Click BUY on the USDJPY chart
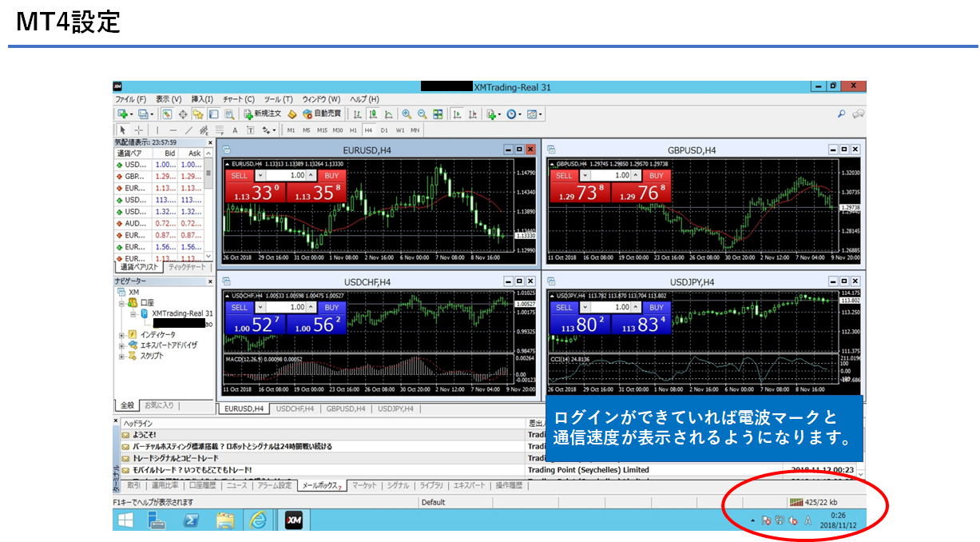Image resolution: width=980 pixels, height=542 pixels. point(657,307)
